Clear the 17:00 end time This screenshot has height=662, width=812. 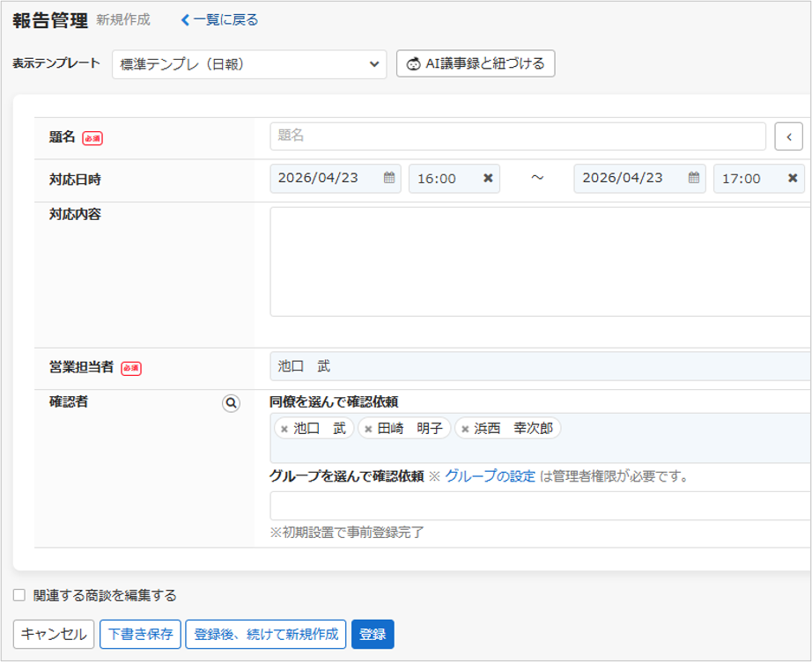coord(793,179)
